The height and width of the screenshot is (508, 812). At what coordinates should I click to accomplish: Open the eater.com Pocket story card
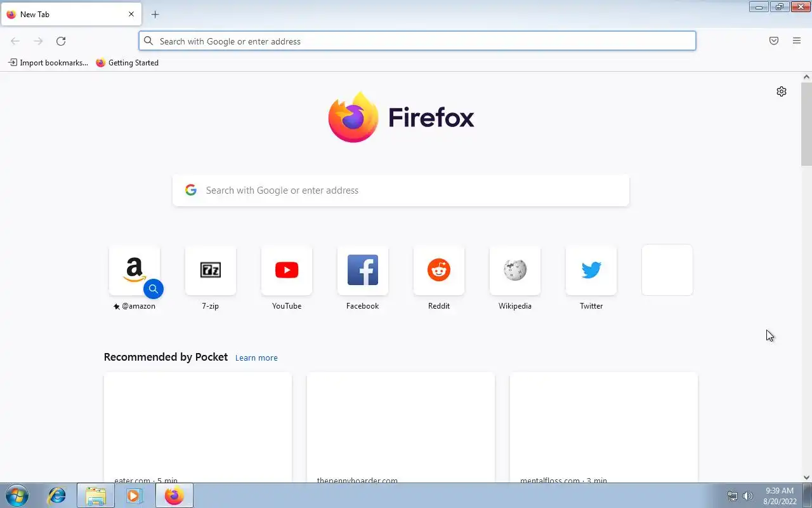tap(198, 427)
